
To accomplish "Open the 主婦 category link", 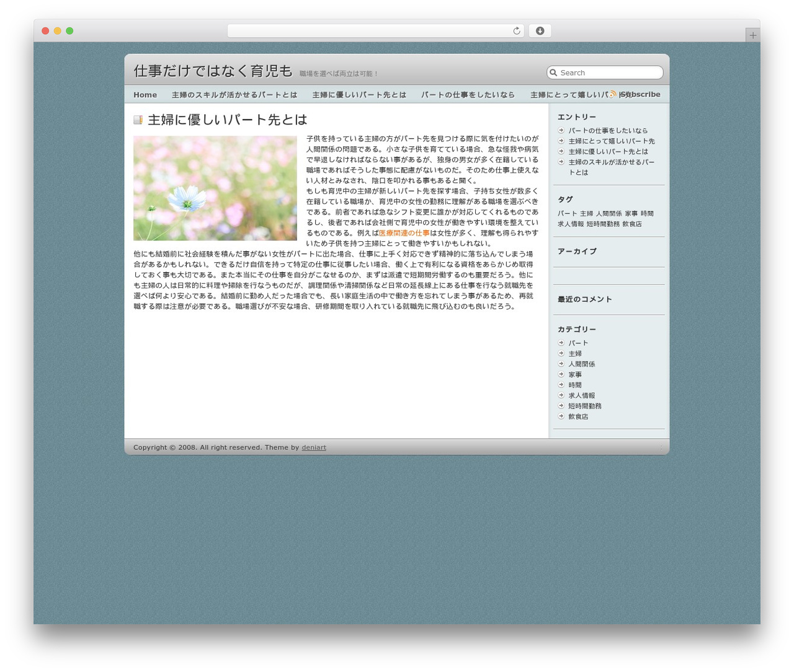I will [x=575, y=354].
